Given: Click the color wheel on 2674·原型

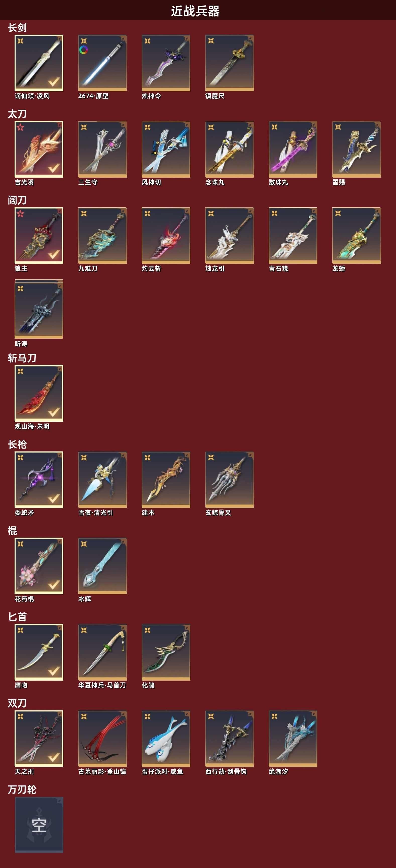Looking at the screenshot, I should point(84,50).
